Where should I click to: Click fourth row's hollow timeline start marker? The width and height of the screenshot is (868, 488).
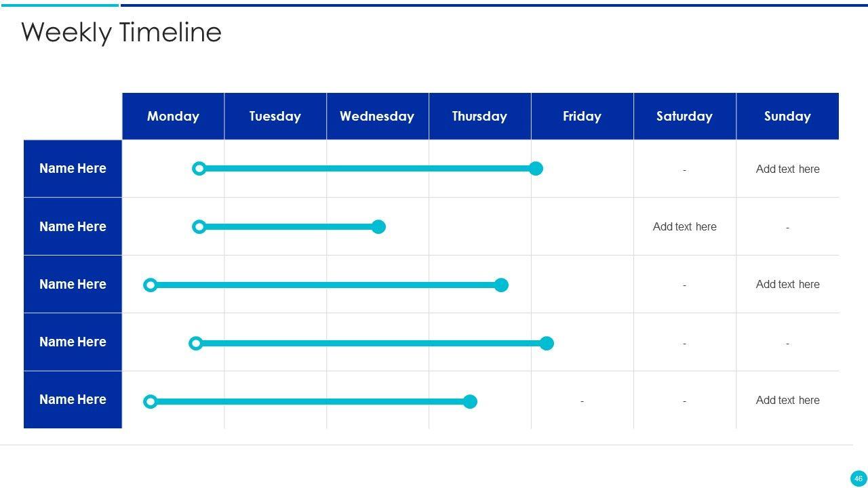[195, 344]
